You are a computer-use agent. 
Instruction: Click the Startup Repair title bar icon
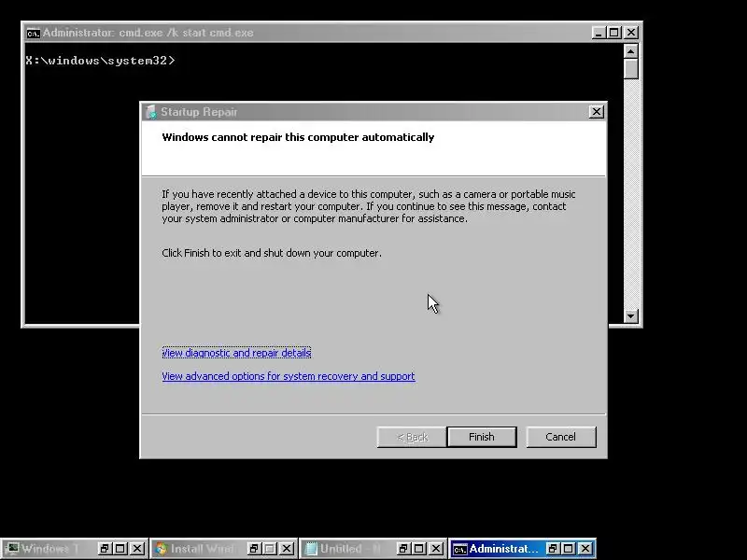(x=151, y=112)
